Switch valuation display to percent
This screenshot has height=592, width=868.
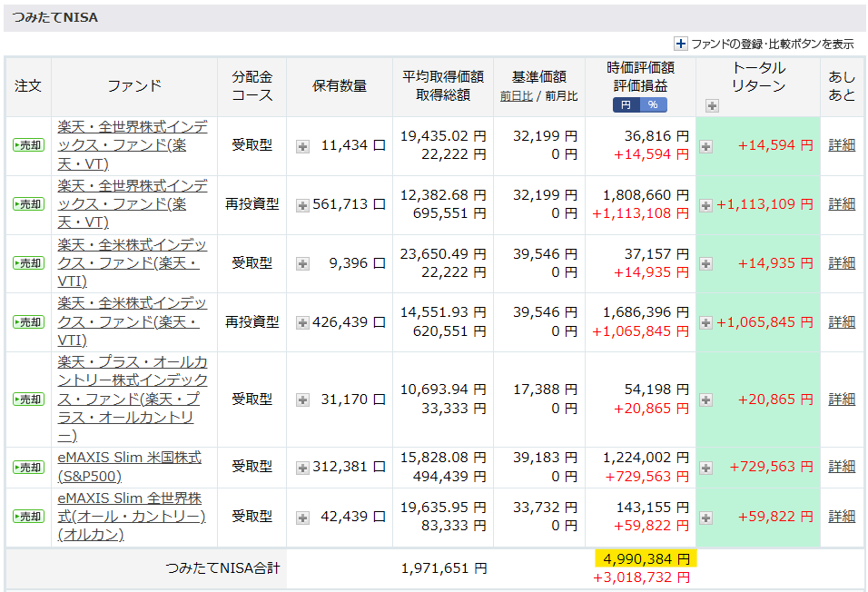click(653, 105)
